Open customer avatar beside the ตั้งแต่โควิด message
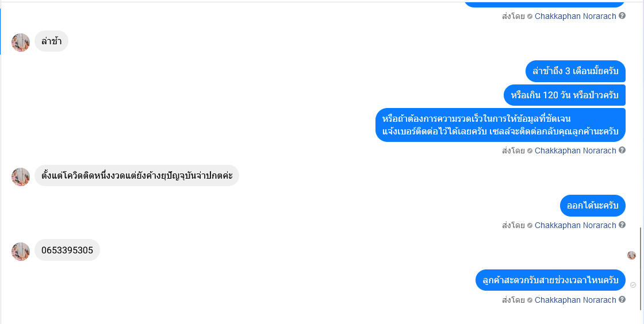 (21, 177)
